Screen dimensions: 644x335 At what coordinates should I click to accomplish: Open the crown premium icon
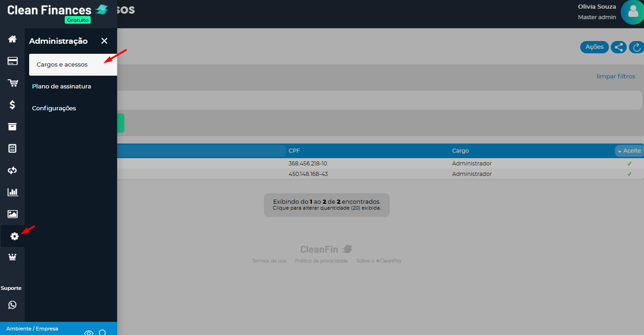pyautogui.click(x=12, y=258)
